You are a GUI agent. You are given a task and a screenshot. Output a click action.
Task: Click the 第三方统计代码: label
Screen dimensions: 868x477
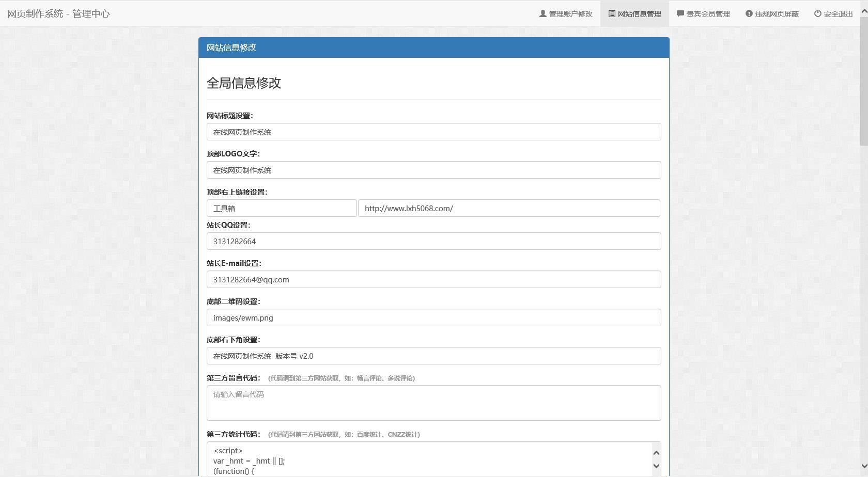click(x=234, y=434)
